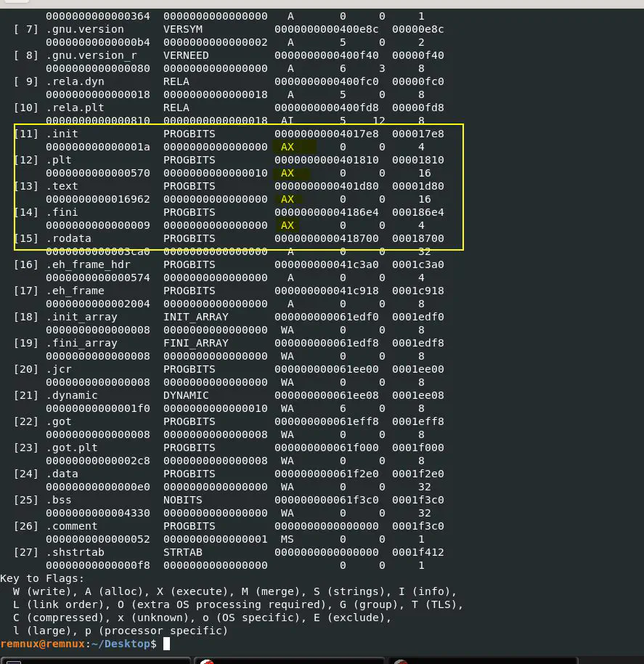Click the .text section name
The height and width of the screenshot is (664, 644).
pos(62,186)
